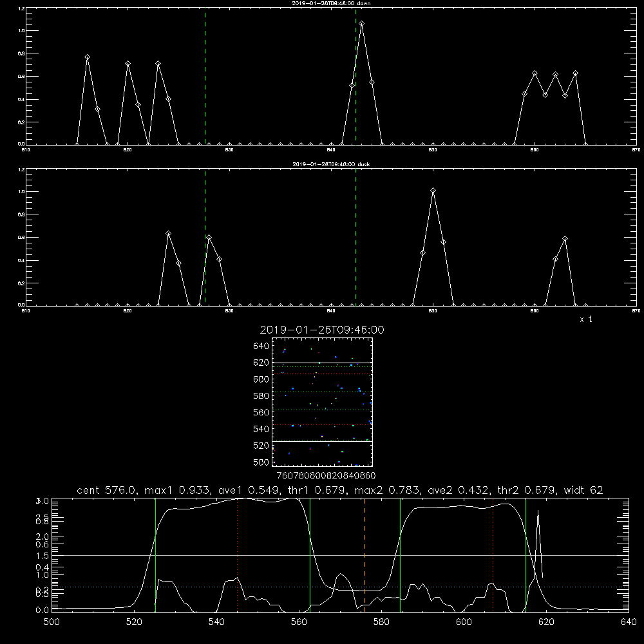
Task: Click bottom plot x-axis label 500
Action: click(52, 622)
